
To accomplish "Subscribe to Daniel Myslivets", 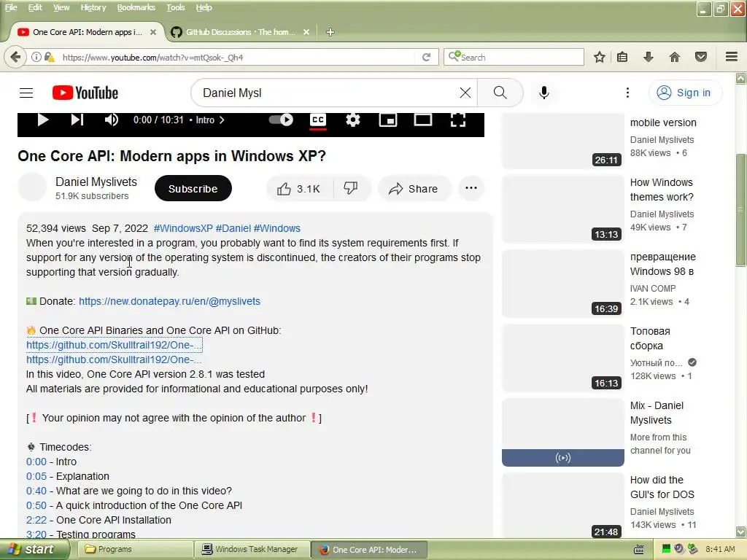I will 193,189.
